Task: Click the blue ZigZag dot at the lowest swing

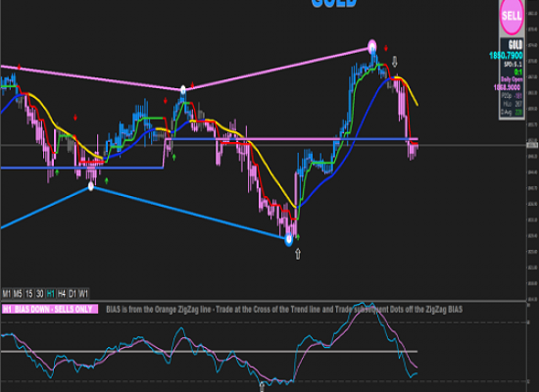Action: 289,239
